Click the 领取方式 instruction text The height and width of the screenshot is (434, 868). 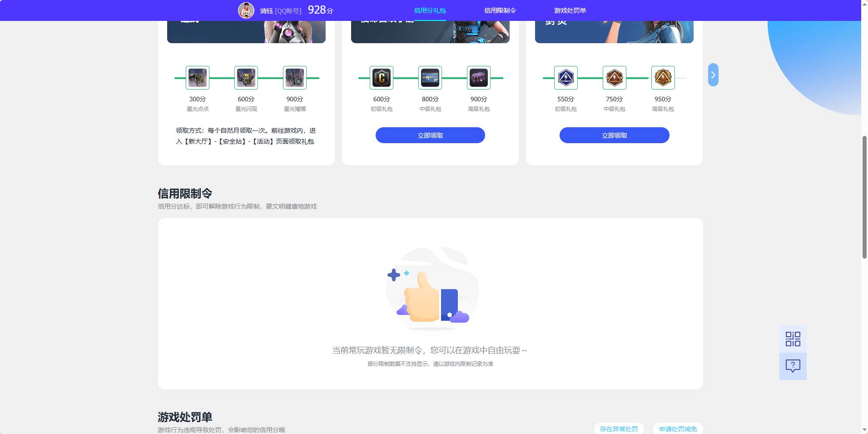tap(246, 136)
